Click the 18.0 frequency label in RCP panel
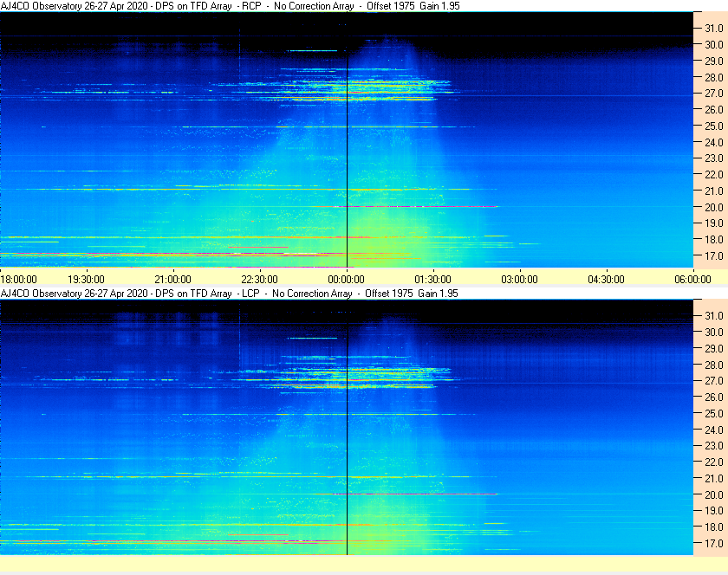This screenshot has width=728, height=575. coord(714,240)
